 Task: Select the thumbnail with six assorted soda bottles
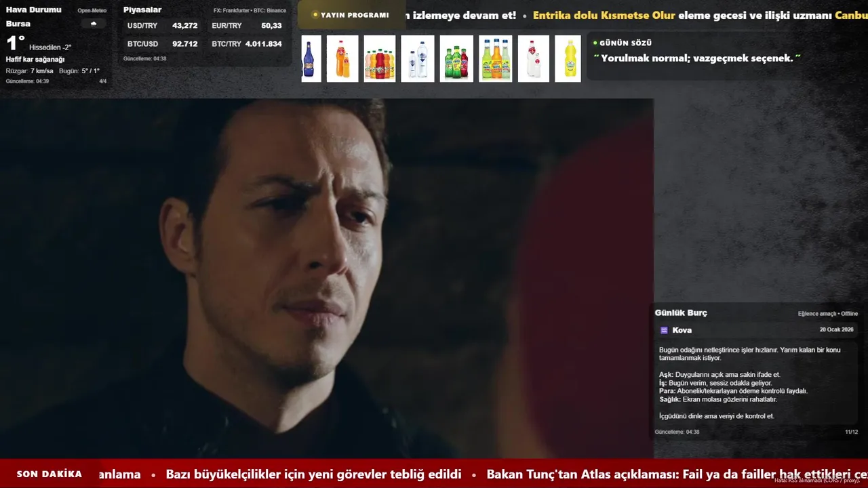point(380,59)
